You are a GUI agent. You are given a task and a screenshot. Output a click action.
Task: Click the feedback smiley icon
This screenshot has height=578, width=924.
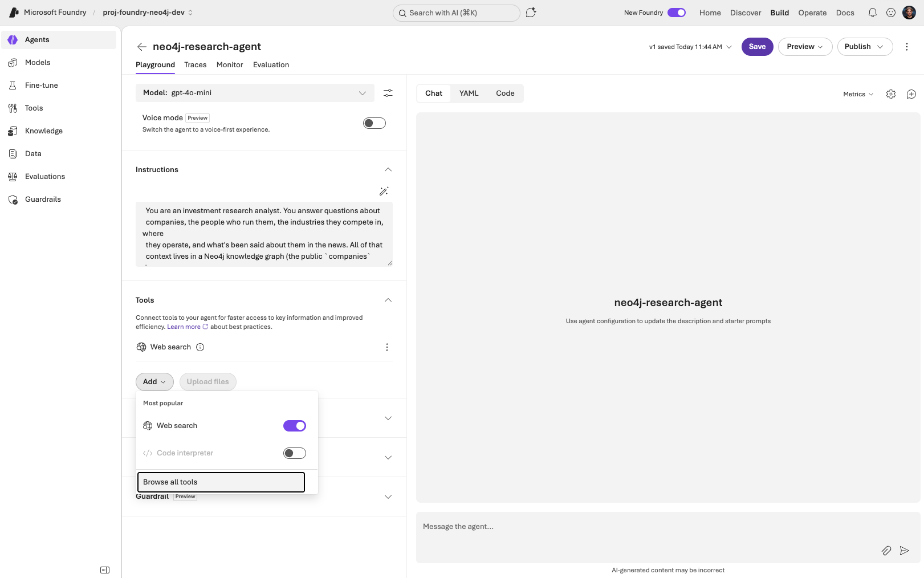coord(891,13)
